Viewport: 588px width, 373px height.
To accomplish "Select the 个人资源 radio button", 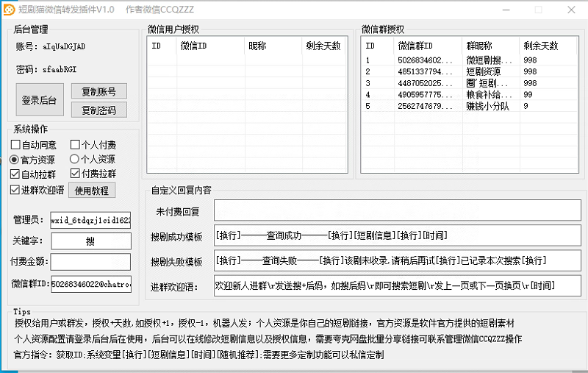I will (x=75, y=159).
